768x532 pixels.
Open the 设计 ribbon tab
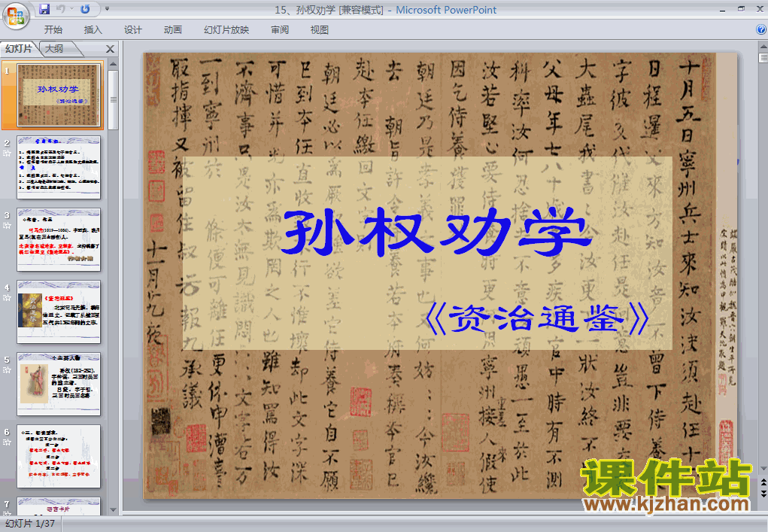(132, 30)
